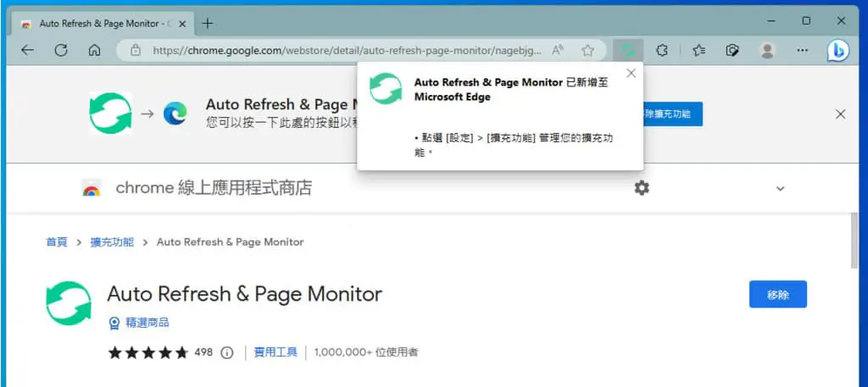Image resolution: width=868 pixels, height=387 pixels.
Task: Open the Read Aloud icon in address bar
Action: (558, 50)
